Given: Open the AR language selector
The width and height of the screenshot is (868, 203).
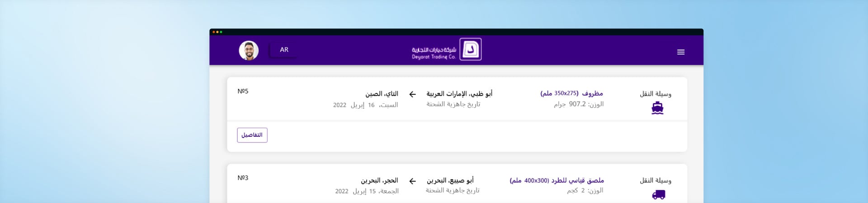Looking at the screenshot, I should click(283, 50).
